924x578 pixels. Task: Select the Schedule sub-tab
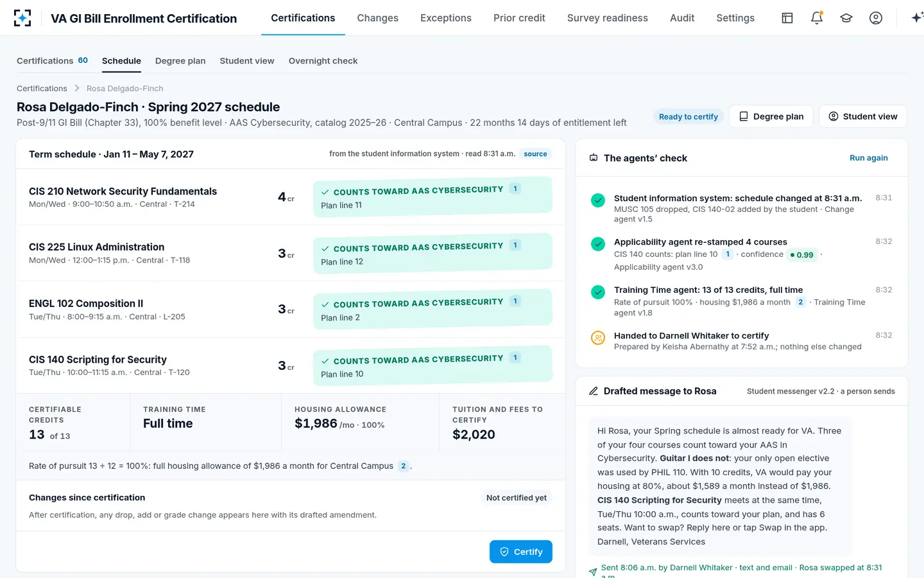[x=121, y=61]
